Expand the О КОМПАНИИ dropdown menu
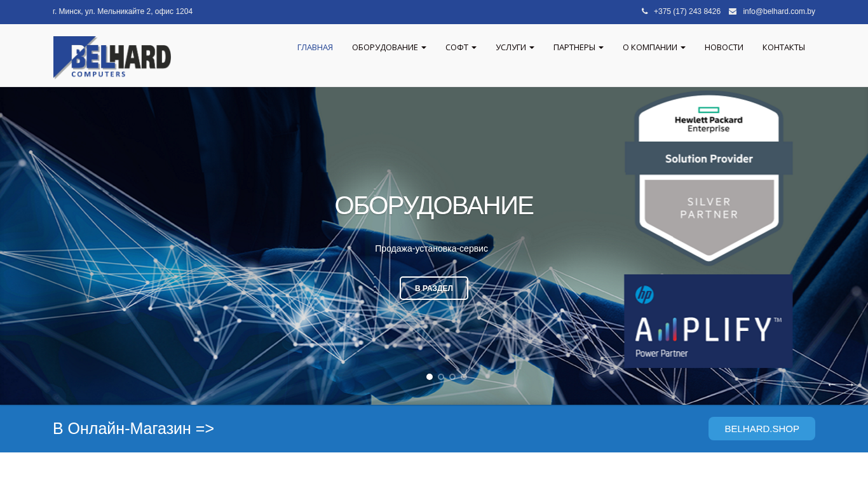This screenshot has width=868, height=488. (x=654, y=48)
